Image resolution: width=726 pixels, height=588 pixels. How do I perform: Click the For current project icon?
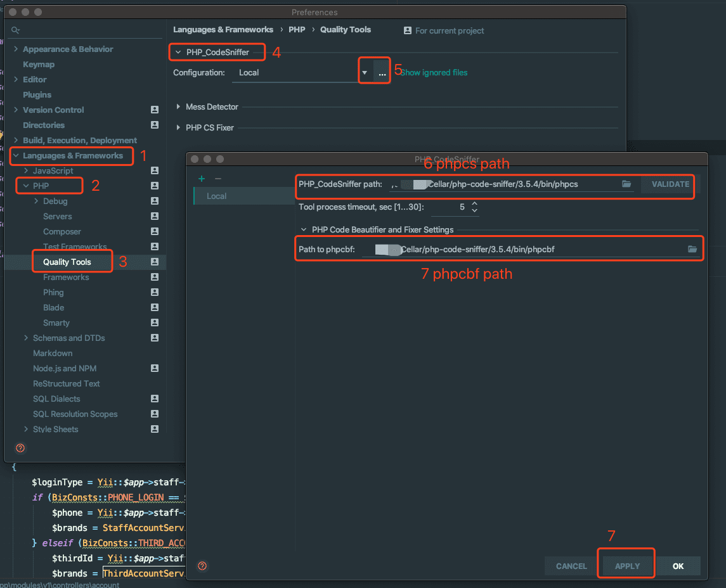tap(408, 30)
